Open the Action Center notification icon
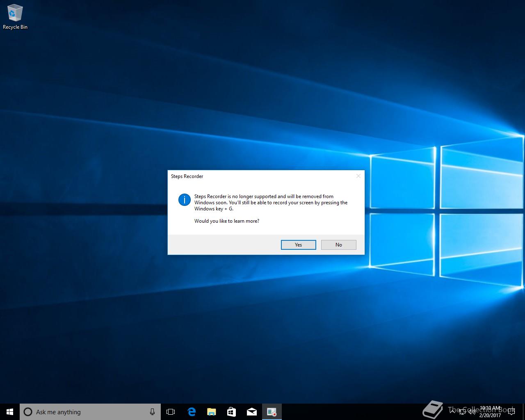This screenshot has height=420, width=525. tap(512, 412)
